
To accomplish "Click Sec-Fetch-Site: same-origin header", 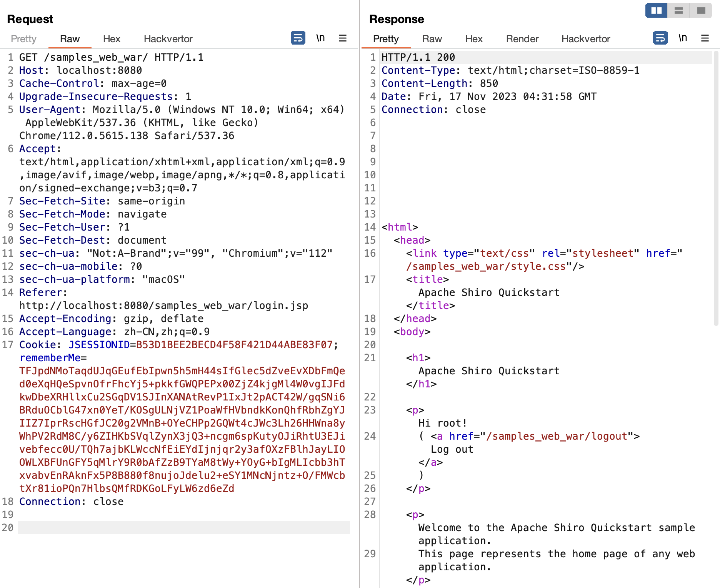I will tap(102, 201).
